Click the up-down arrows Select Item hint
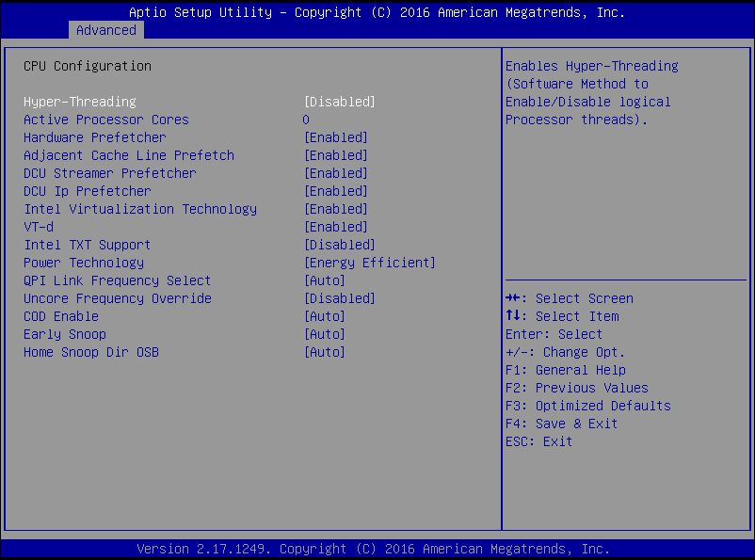This screenshot has width=755, height=560. click(x=562, y=316)
